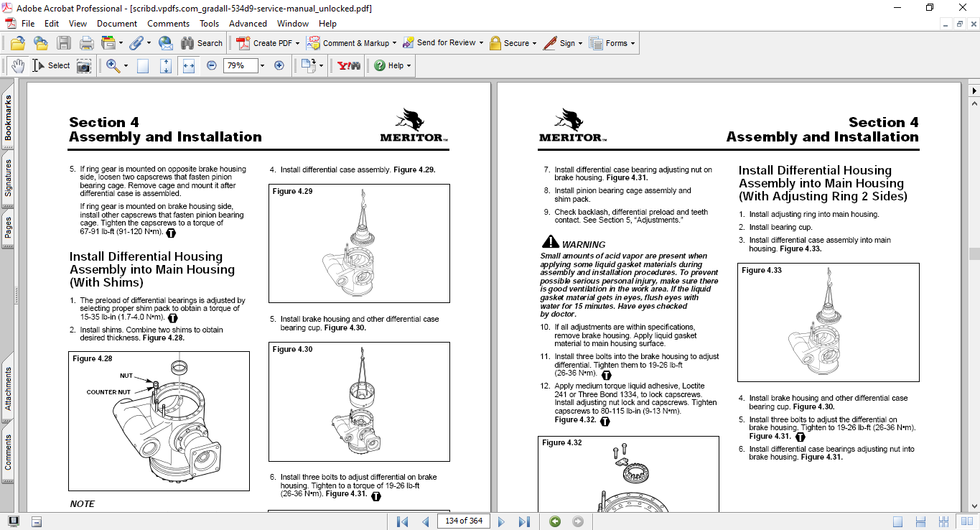Screen dimensions: 980x530
Task: Click the Save disk icon
Action: click(x=63, y=43)
